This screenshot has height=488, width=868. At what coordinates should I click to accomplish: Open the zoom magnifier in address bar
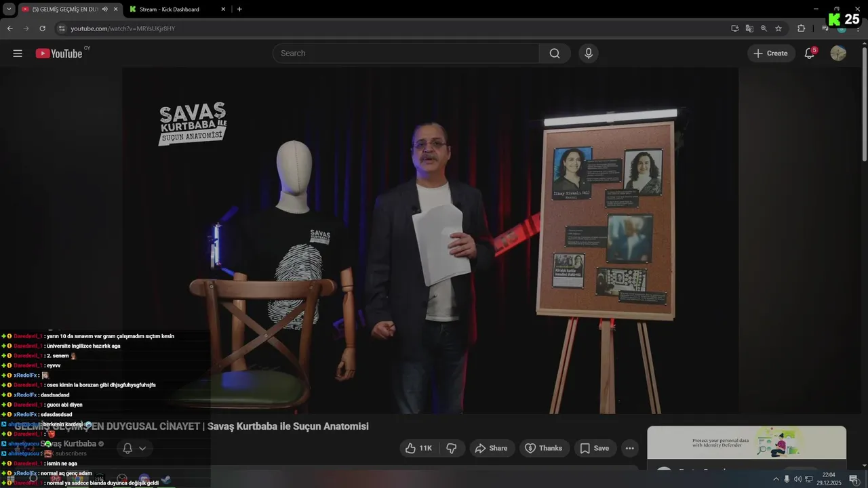[764, 28]
